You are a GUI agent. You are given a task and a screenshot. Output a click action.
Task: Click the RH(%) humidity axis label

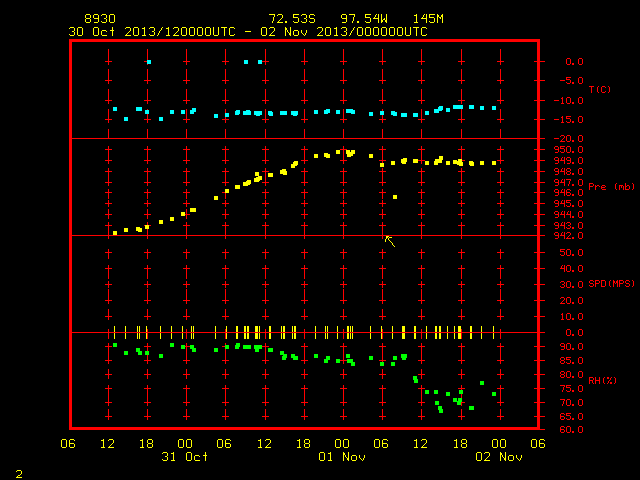click(x=602, y=380)
